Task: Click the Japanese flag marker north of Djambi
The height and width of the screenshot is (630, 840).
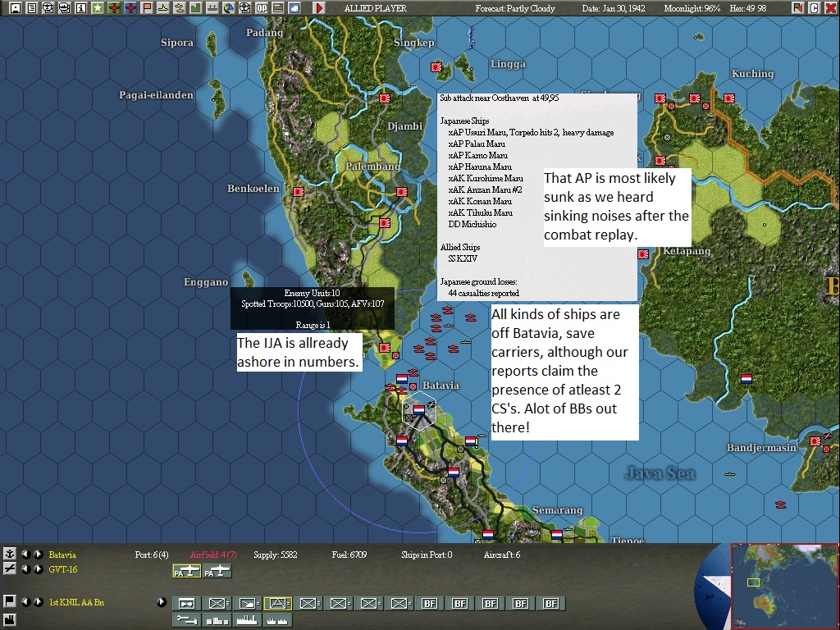Action: pyautogui.click(x=385, y=98)
